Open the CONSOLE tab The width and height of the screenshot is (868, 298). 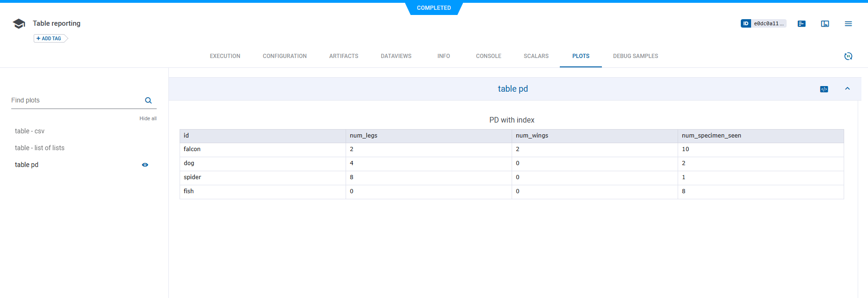[488, 56]
